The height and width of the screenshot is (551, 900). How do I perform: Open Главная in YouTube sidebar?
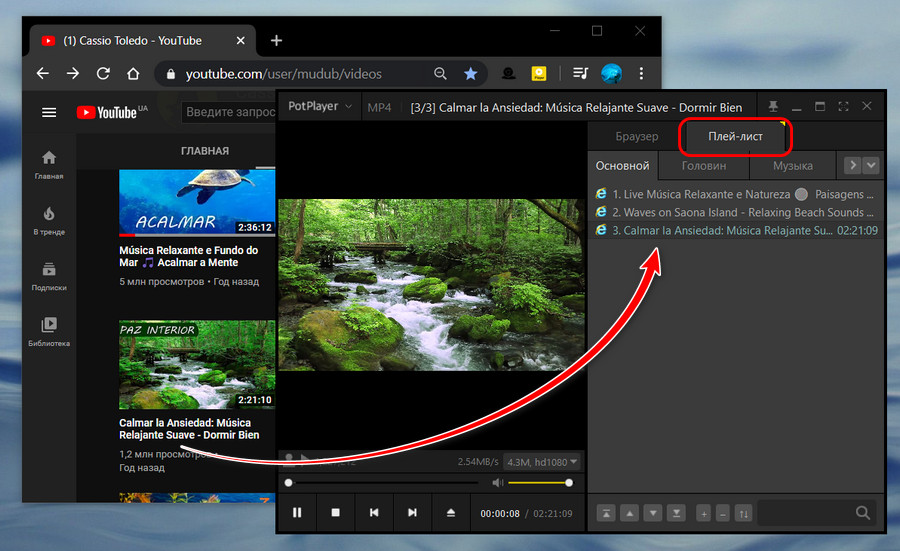49,165
